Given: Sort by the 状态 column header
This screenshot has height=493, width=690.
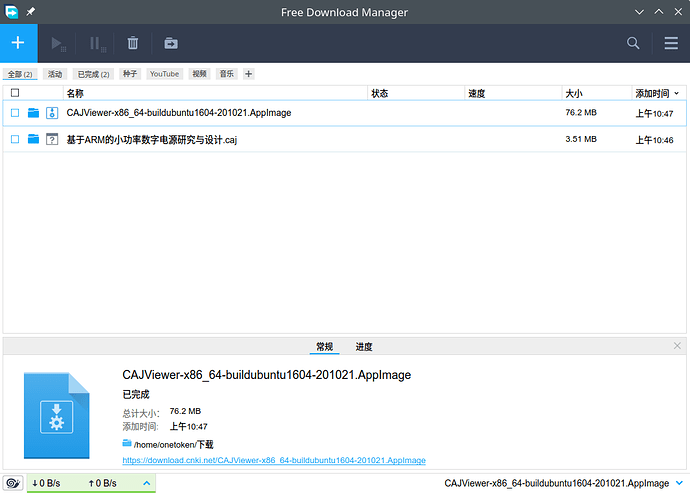Looking at the screenshot, I should click(416, 93).
